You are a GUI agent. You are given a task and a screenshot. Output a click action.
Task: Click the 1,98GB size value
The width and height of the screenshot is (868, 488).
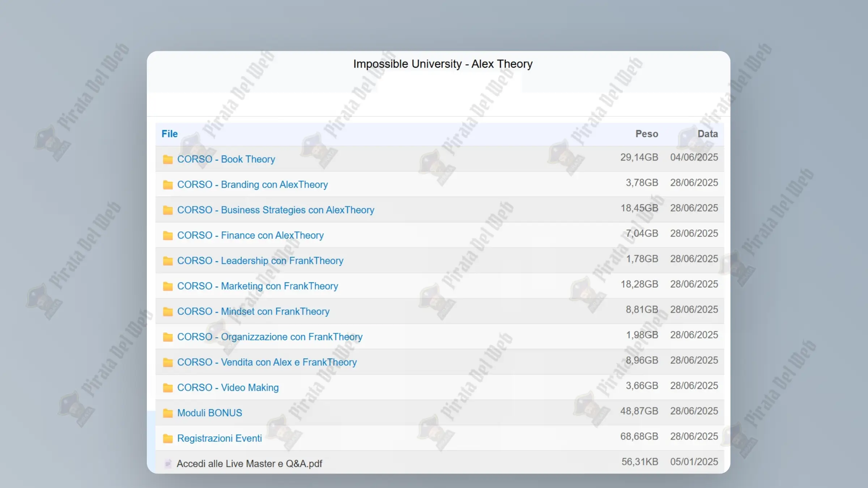(x=642, y=335)
